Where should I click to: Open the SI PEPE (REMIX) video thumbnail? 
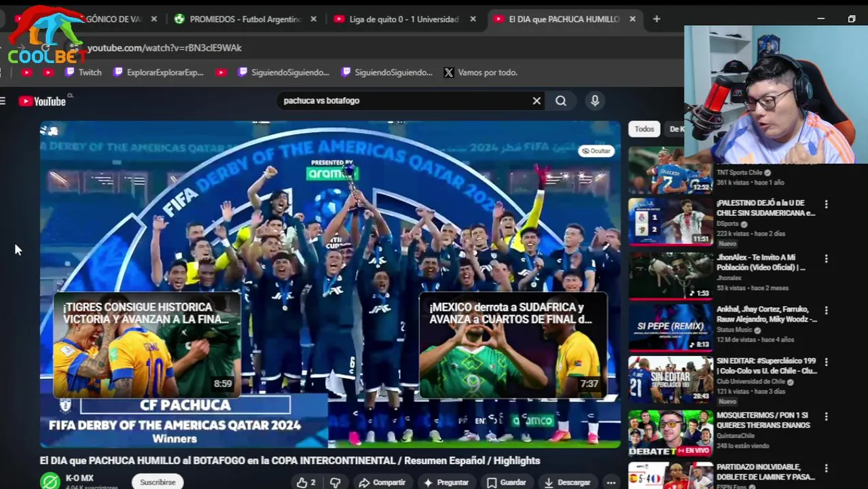pos(670,327)
